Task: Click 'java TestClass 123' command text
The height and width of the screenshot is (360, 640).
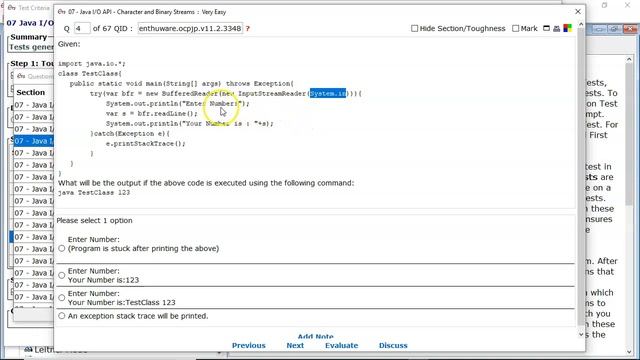Action: pyautogui.click(x=94, y=193)
